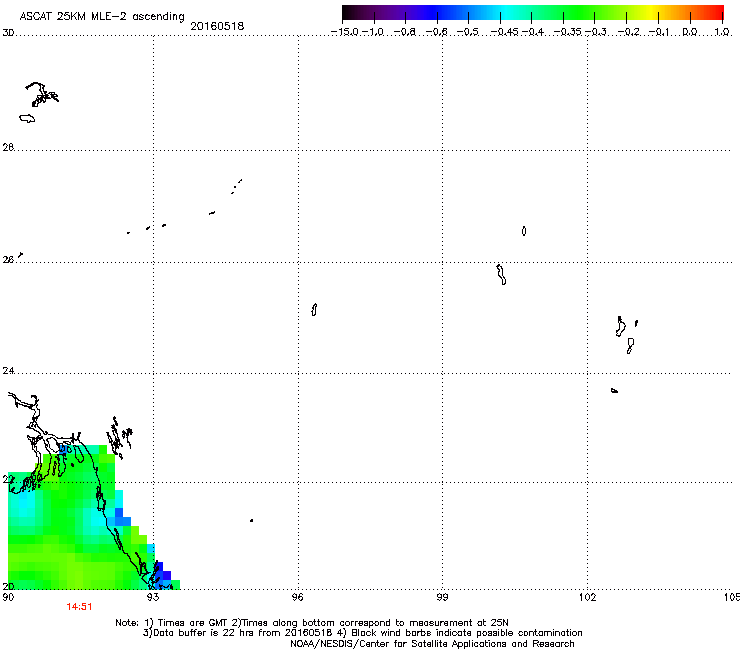Select the longitude label 99
The height and width of the screenshot is (650, 740).
tap(442, 597)
